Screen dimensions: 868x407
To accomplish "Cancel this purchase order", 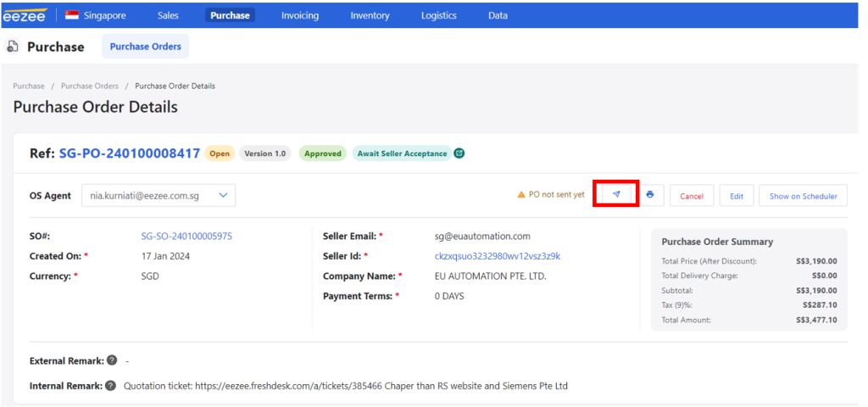I will (692, 196).
